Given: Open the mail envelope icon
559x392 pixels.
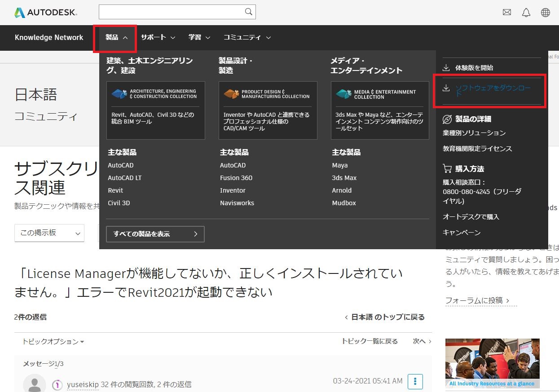Looking at the screenshot, I should [x=507, y=13].
